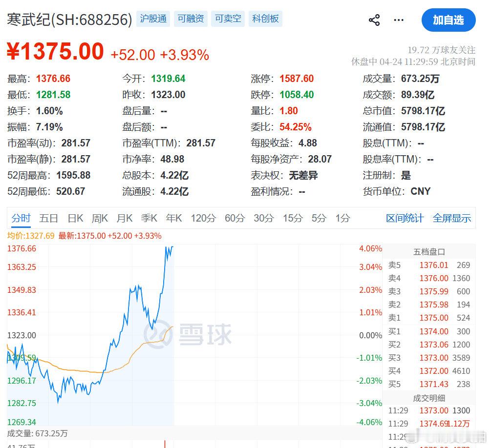The height and width of the screenshot is (448, 491).
Task: Switch to the 日K chart tab
Action: pyautogui.click(x=75, y=219)
